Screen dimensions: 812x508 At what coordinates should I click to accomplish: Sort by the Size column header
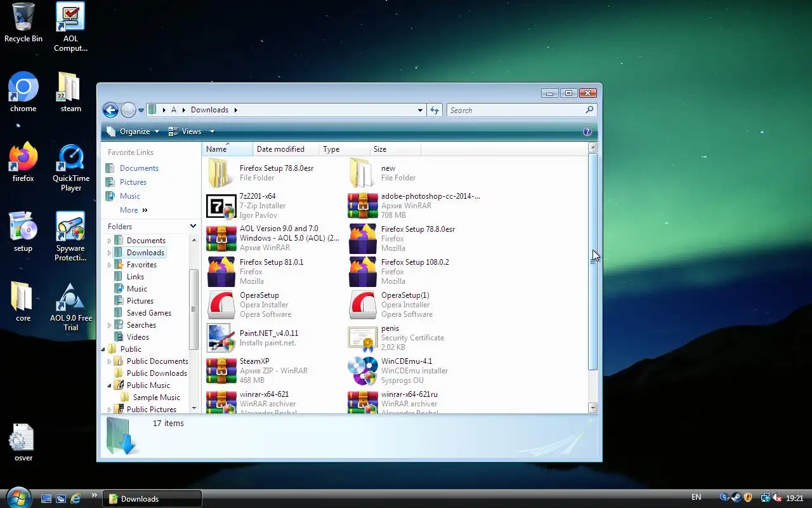(x=395, y=149)
